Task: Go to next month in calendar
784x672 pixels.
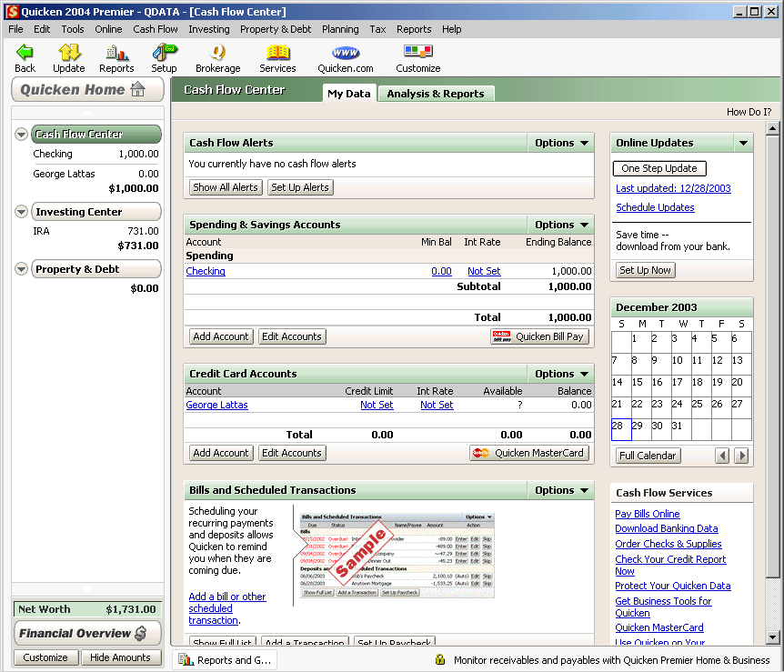Action: (742, 456)
